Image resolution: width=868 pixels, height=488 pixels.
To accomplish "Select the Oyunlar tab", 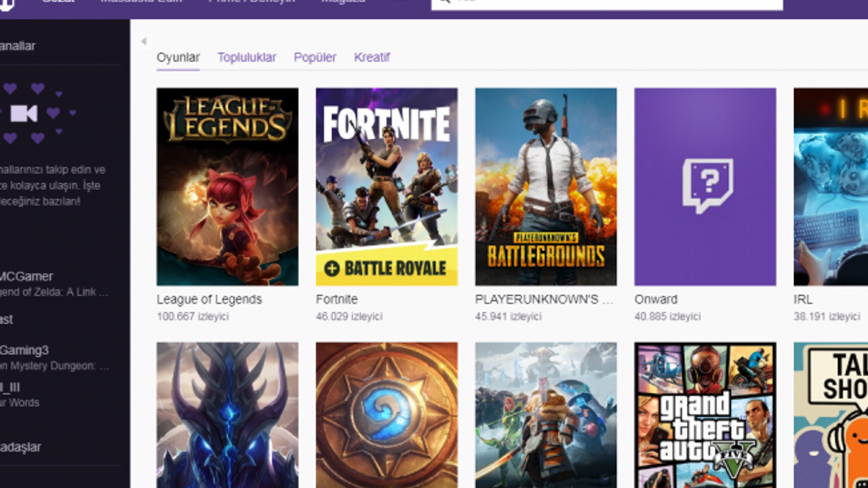I will click(178, 58).
